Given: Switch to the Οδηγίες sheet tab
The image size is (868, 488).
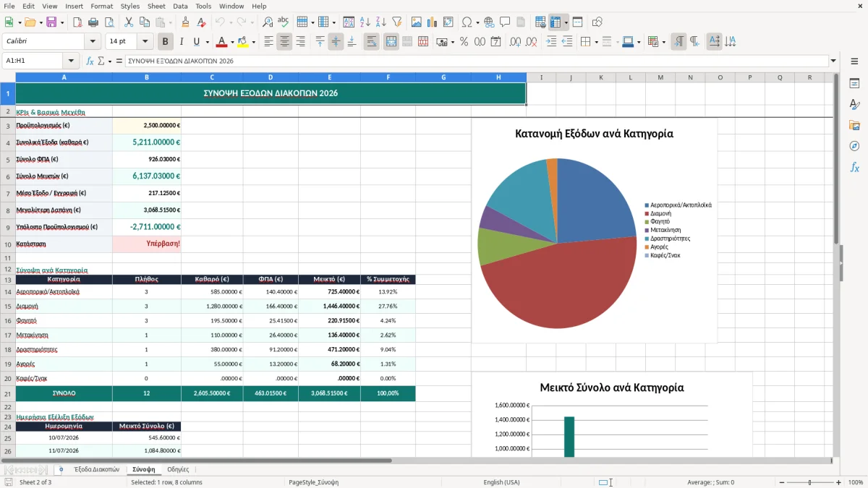Looking at the screenshot, I should pos(178,469).
